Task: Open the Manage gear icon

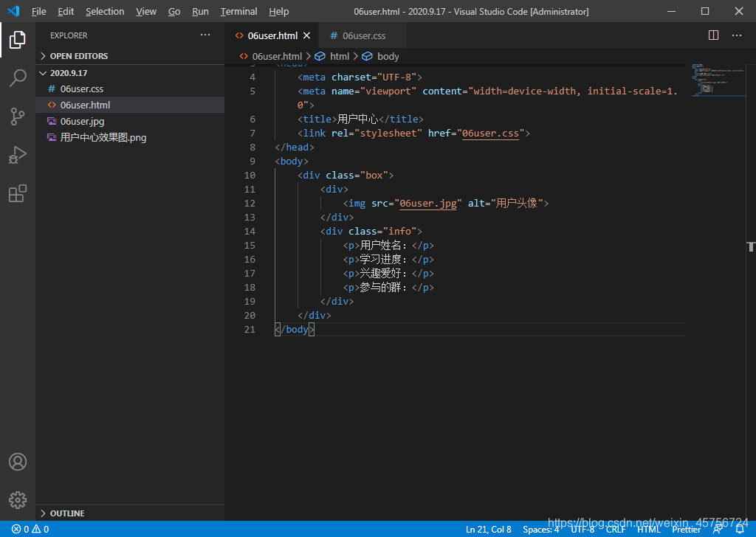Action: click(x=18, y=500)
